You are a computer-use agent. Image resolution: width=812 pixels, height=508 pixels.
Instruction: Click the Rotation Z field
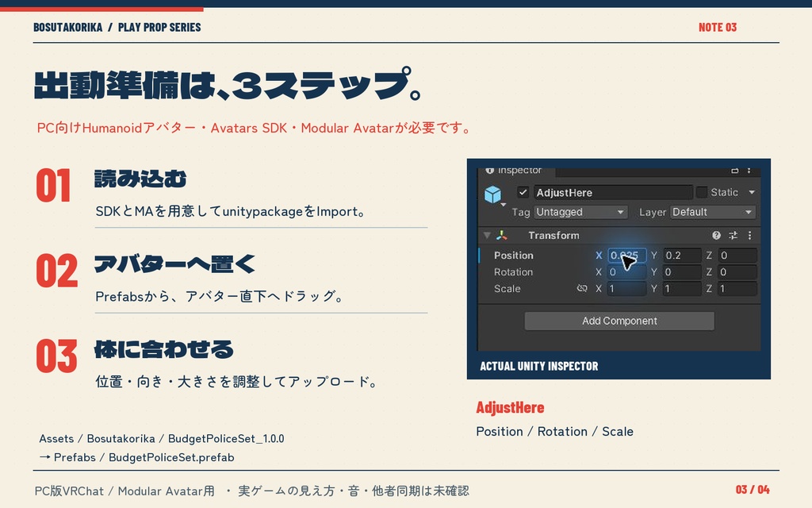coord(738,272)
